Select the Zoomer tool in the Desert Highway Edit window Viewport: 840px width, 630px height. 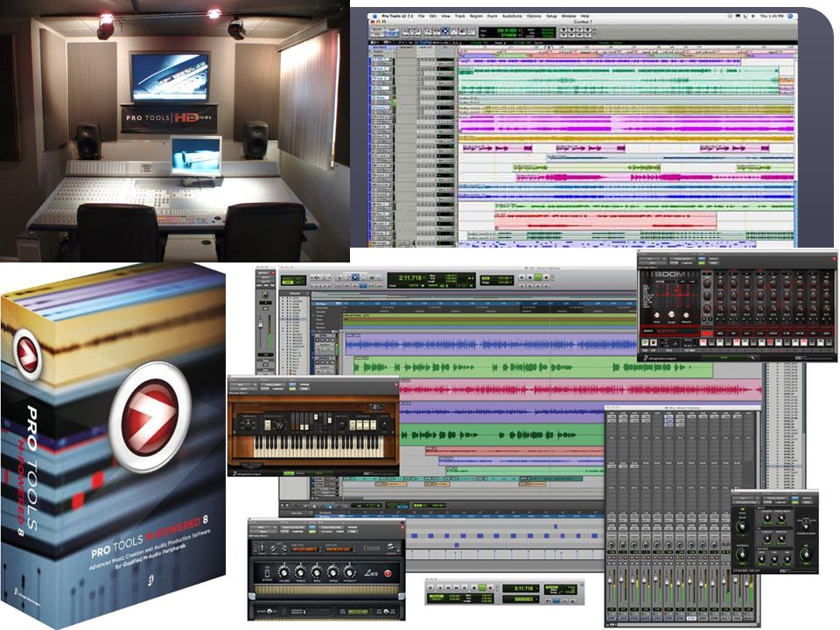tap(339, 277)
